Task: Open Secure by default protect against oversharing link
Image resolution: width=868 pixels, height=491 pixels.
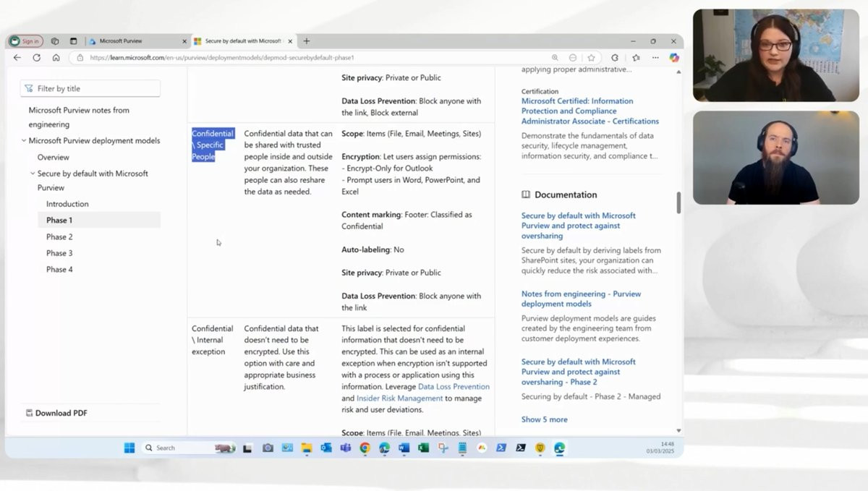Action: [579, 226]
